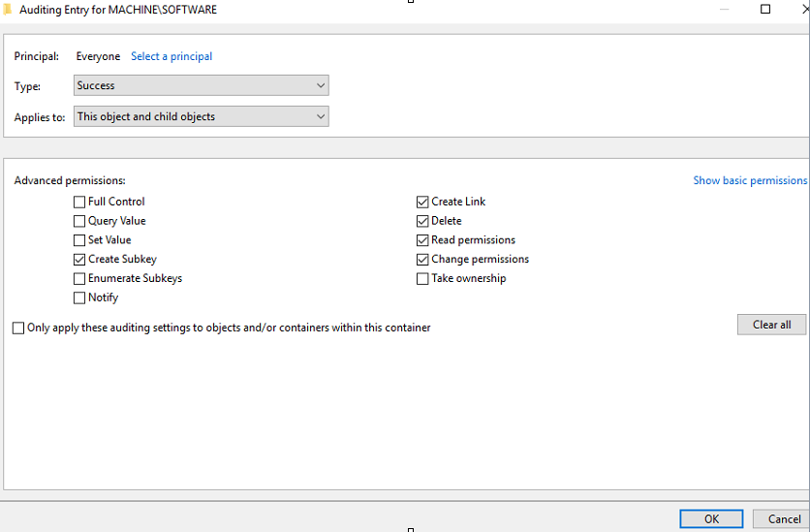Check the Notify permission box
Image resolution: width=810 pixels, height=532 pixels.
79,297
